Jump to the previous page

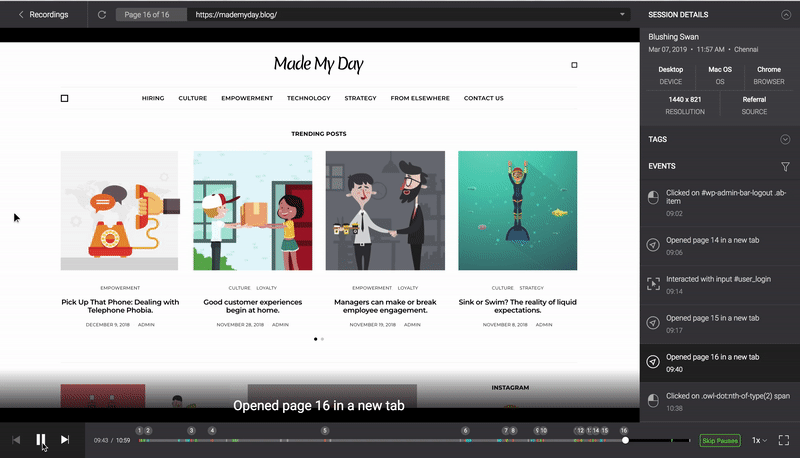16,440
